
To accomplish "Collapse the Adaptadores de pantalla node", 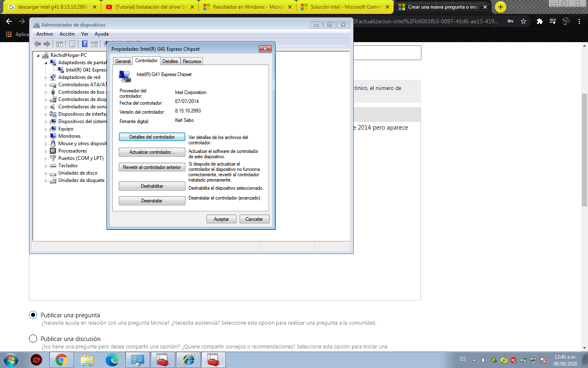I will click(46, 63).
